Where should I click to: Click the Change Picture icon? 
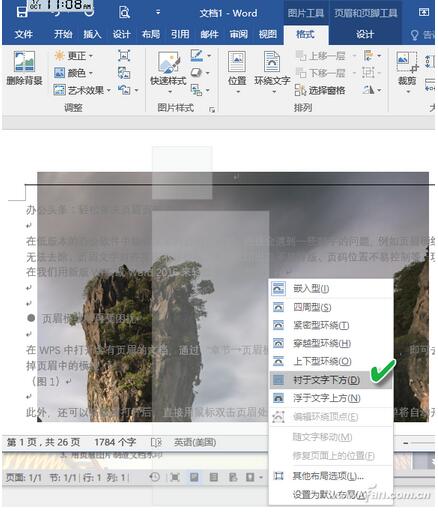[124, 73]
